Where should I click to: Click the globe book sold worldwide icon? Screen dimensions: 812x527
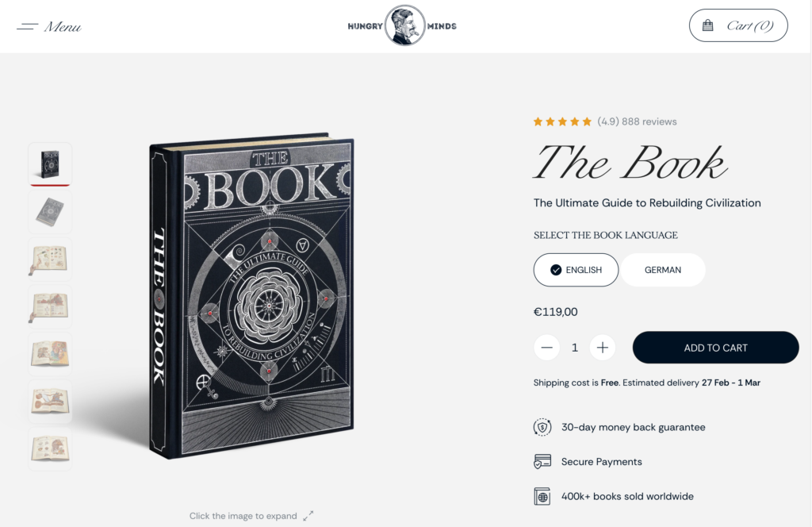click(x=542, y=496)
